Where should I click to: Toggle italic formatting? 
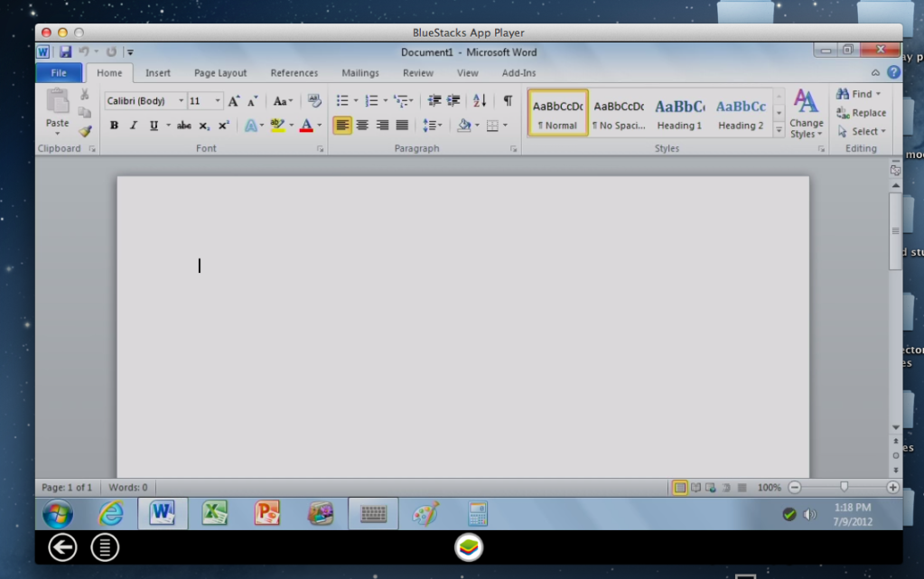134,126
